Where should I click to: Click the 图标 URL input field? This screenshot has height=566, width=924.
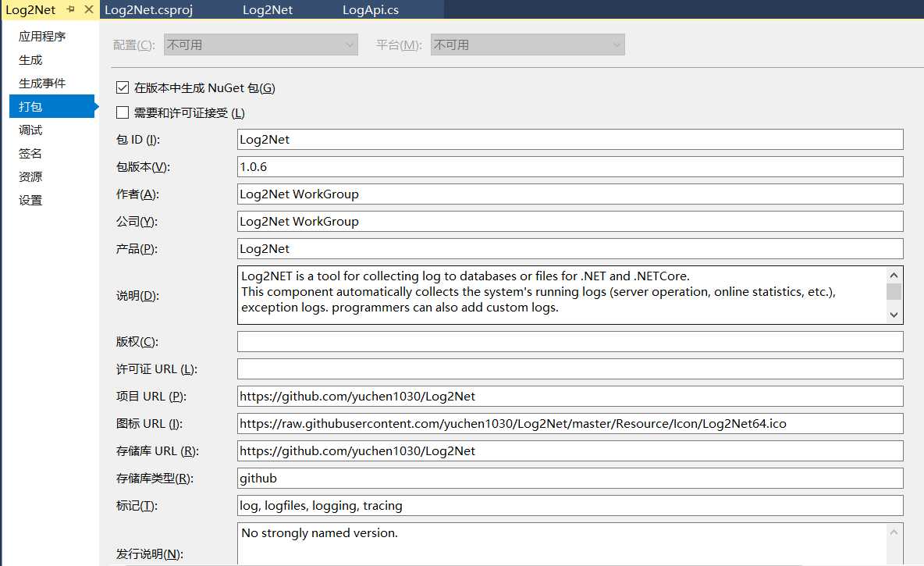570,424
